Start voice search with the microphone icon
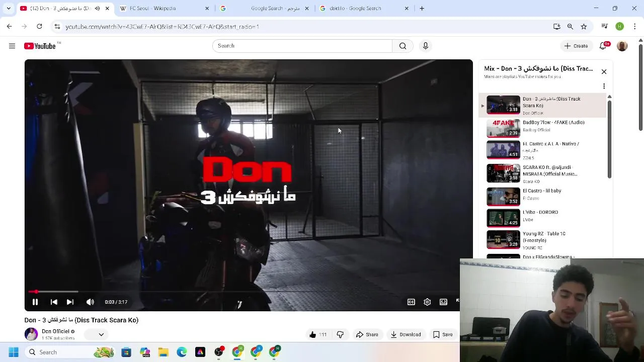644x362 pixels. tap(426, 46)
